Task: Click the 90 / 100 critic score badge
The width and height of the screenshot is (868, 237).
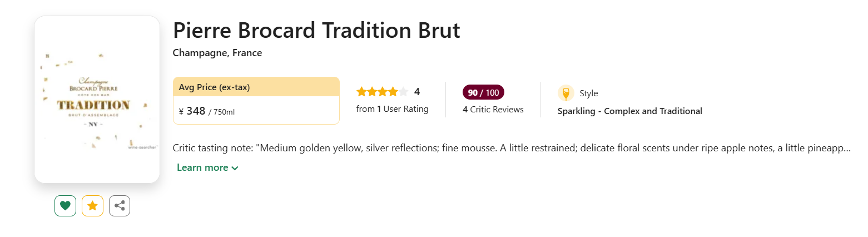Action: [483, 92]
